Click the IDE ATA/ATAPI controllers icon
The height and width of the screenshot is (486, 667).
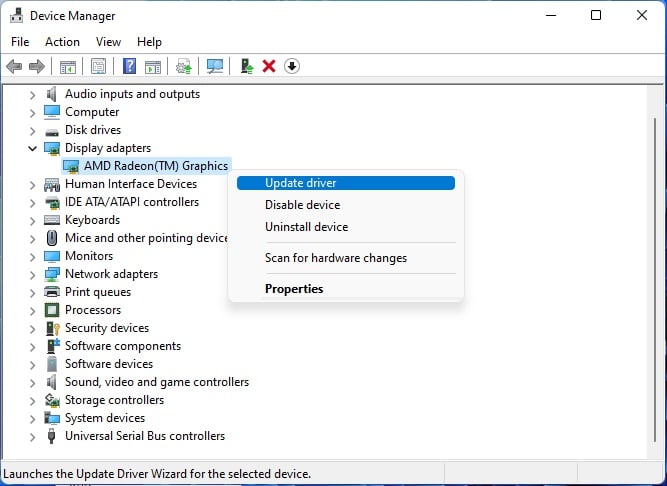[x=52, y=202]
